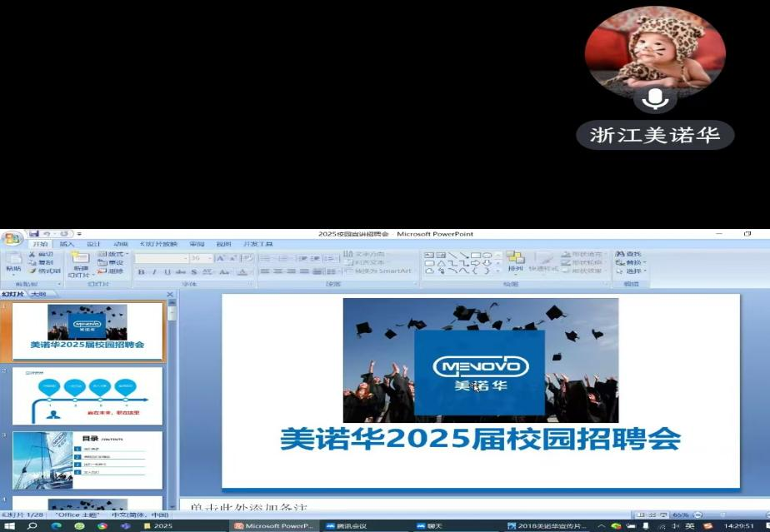Expand the shapes gallery more arrow
Viewport: 770px width, 532px height.
(x=499, y=271)
